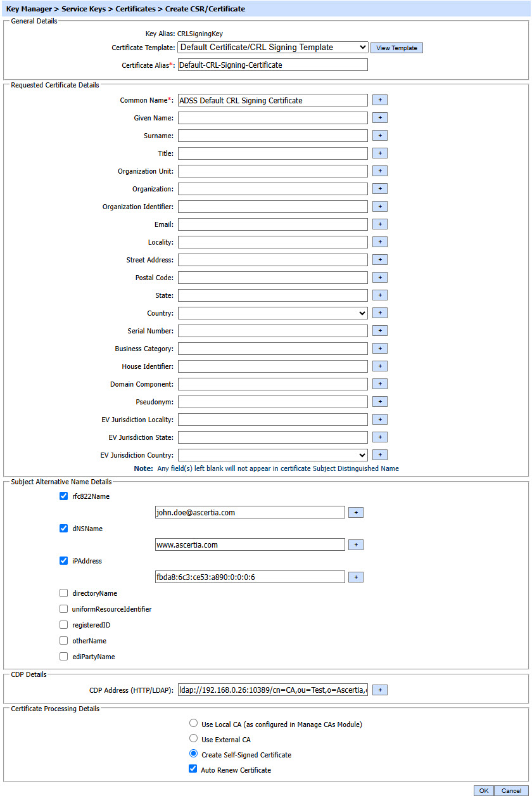Click plus button beside the iPAddress value
The image size is (532, 798).
tap(355, 577)
